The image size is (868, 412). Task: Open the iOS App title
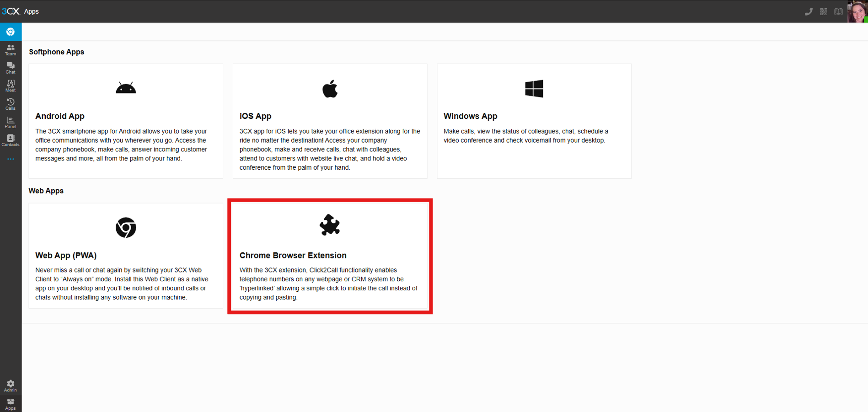coord(255,116)
